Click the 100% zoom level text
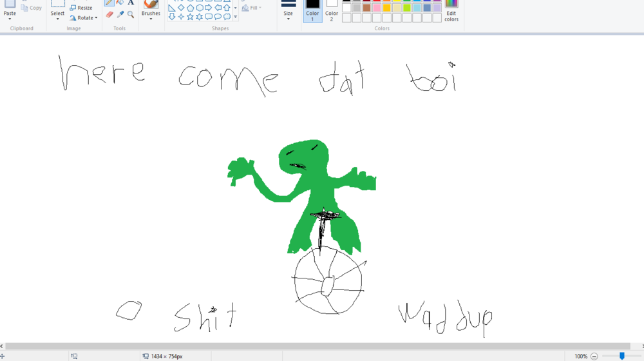Screen dimensions: 644x361 (x=581, y=356)
